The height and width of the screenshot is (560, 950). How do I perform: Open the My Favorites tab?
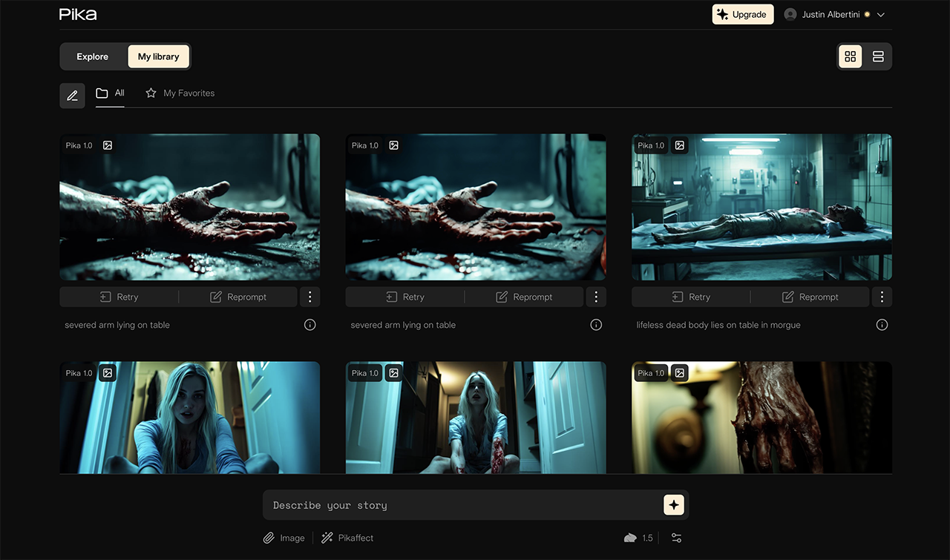pos(180,93)
